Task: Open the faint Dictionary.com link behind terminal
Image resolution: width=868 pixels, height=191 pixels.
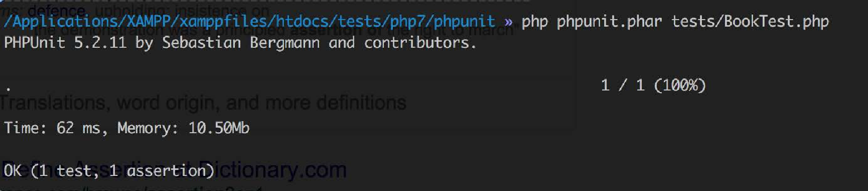Action: (272, 170)
